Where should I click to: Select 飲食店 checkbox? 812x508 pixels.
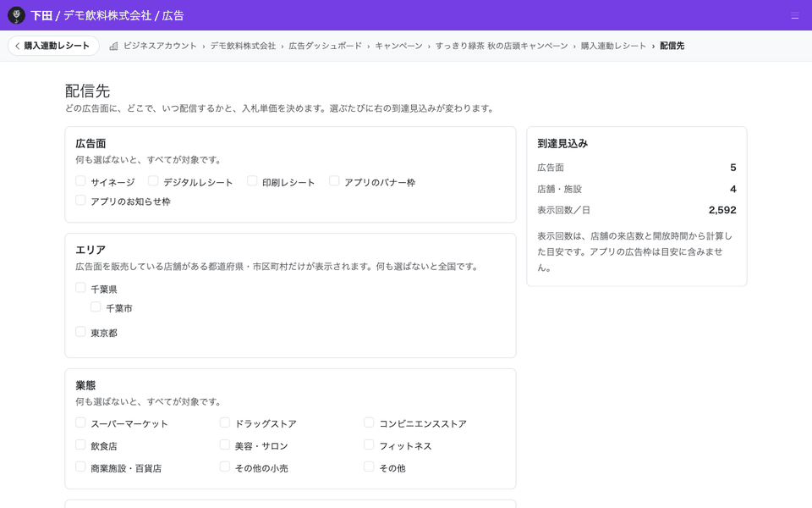(80, 444)
